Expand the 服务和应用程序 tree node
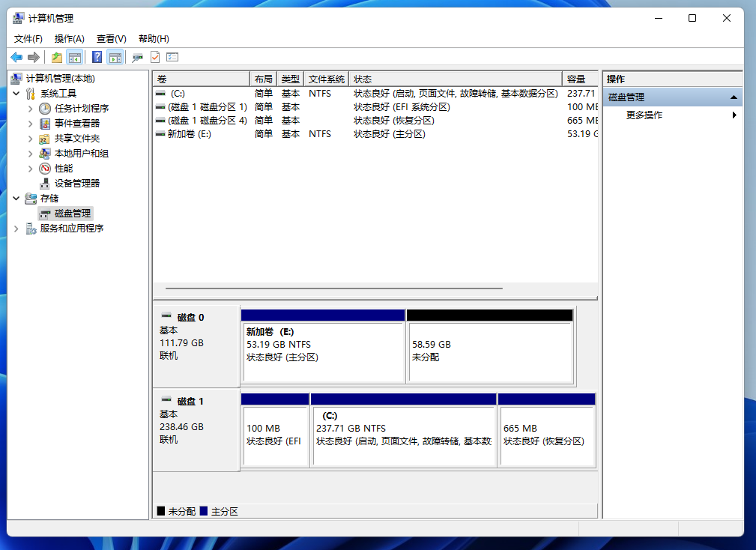The height and width of the screenshot is (550, 756). pyautogui.click(x=16, y=228)
